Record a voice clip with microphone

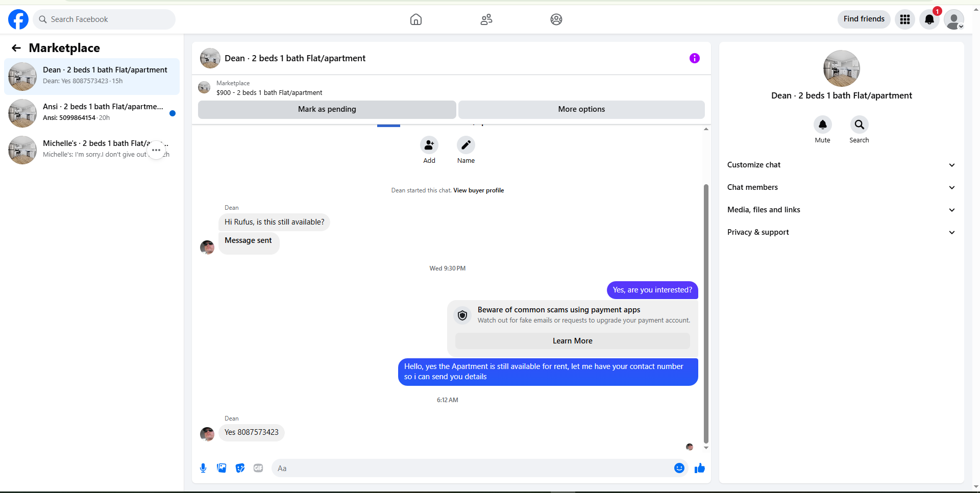click(x=203, y=468)
